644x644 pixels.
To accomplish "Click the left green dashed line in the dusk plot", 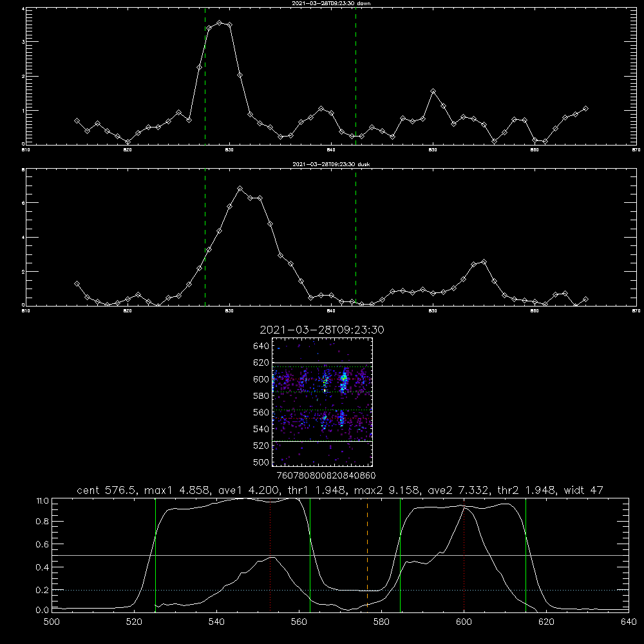I will click(205, 238).
